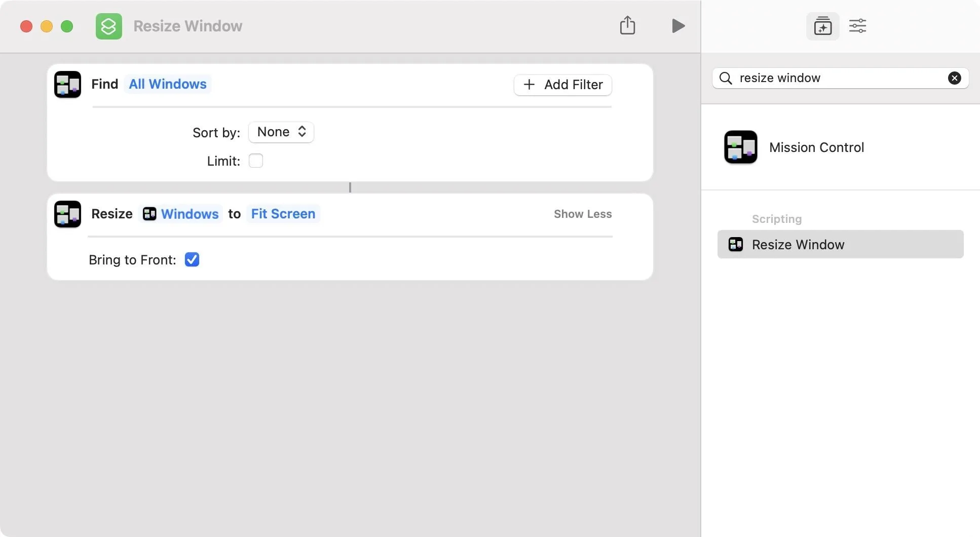The height and width of the screenshot is (537, 980).
Task: Click the Resize Window action's small icon
Action: tap(736, 244)
